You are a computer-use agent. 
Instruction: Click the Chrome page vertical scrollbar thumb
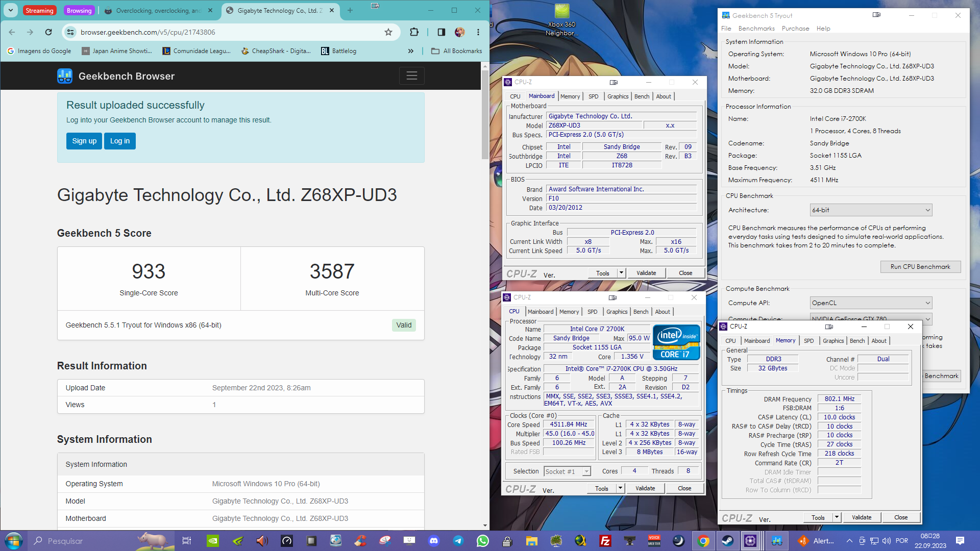(485, 115)
